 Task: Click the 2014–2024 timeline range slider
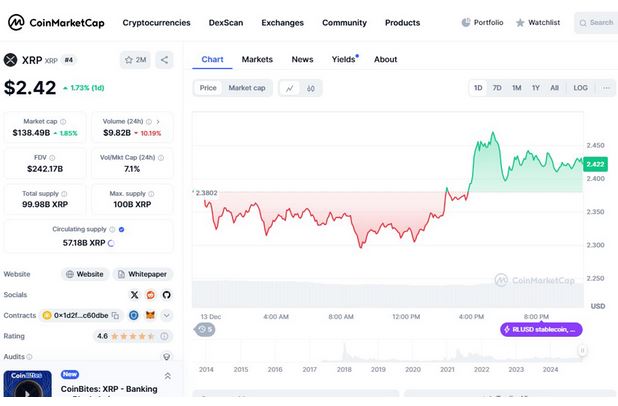point(390,352)
